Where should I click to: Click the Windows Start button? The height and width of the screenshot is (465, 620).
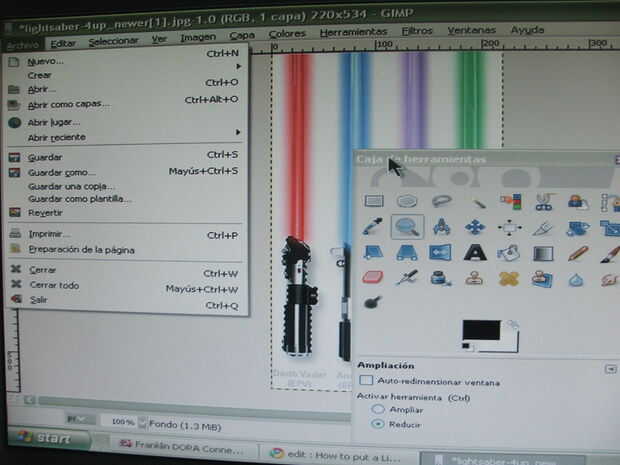[47, 438]
